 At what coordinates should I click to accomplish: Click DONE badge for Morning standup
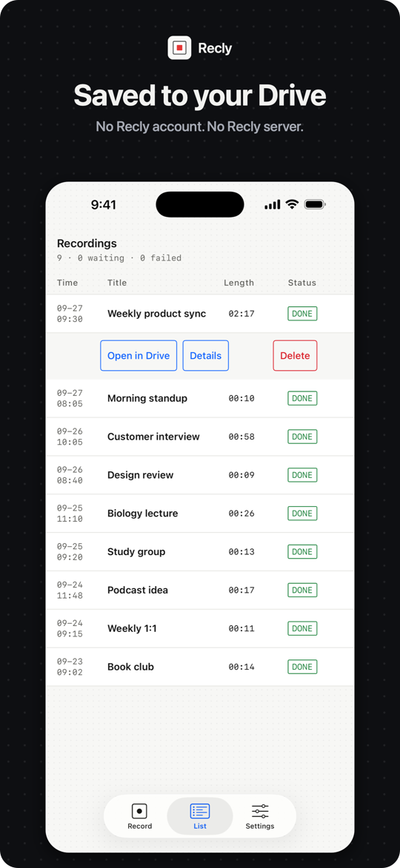click(x=302, y=398)
